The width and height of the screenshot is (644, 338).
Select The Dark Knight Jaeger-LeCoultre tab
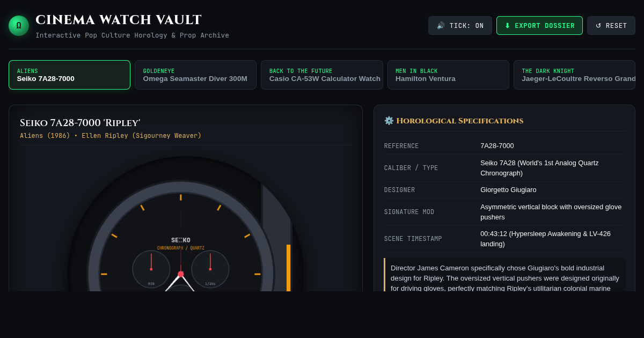[574, 75]
